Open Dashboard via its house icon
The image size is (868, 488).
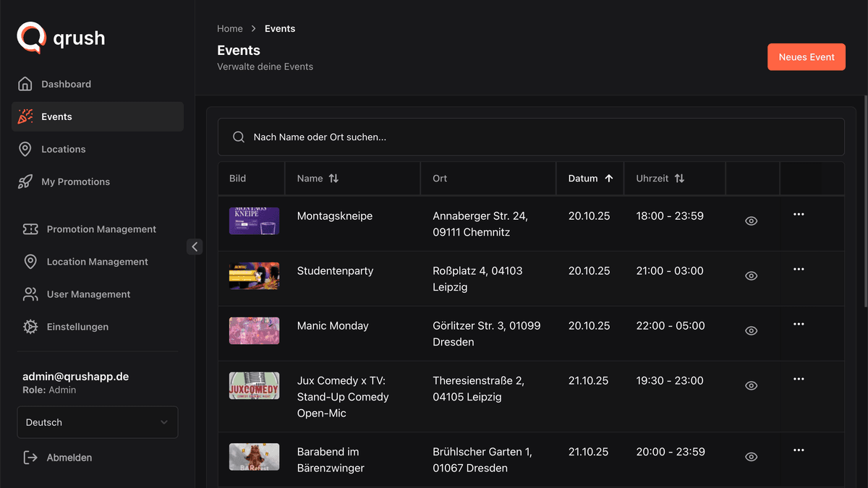tap(25, 84)
